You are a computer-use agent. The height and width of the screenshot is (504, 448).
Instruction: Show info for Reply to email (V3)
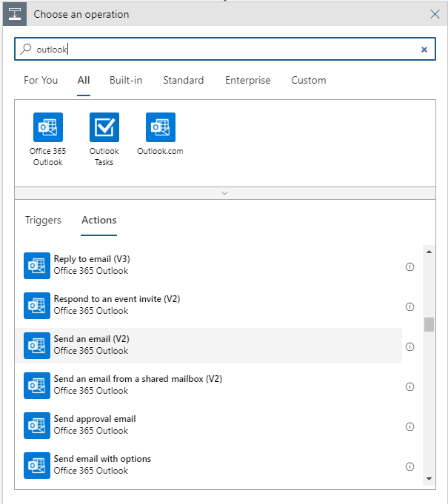409,266
